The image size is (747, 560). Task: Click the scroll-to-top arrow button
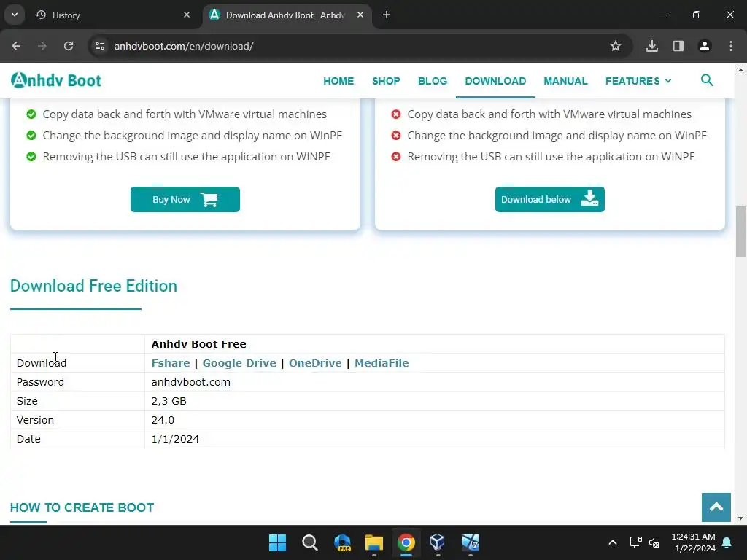point(716,507)
